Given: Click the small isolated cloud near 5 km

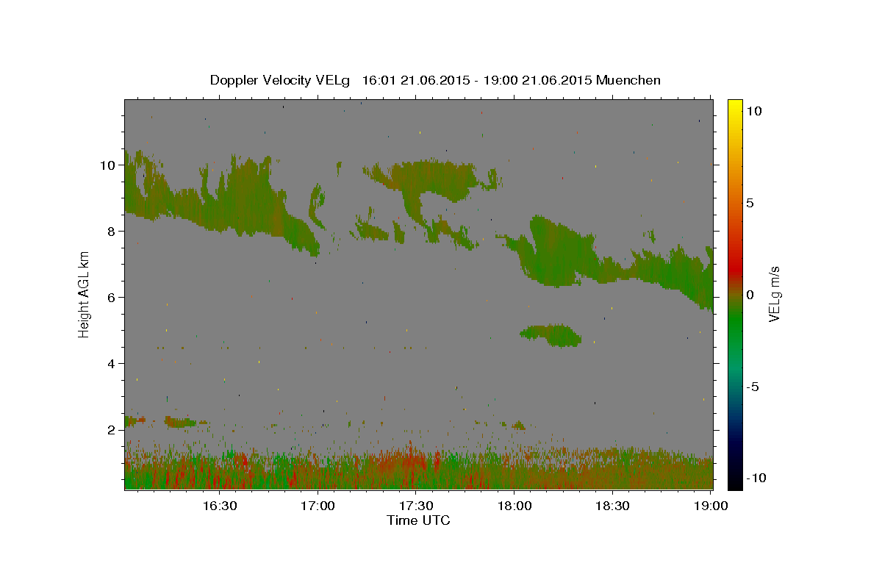Looking at the screenshot, I should point(551,335).
